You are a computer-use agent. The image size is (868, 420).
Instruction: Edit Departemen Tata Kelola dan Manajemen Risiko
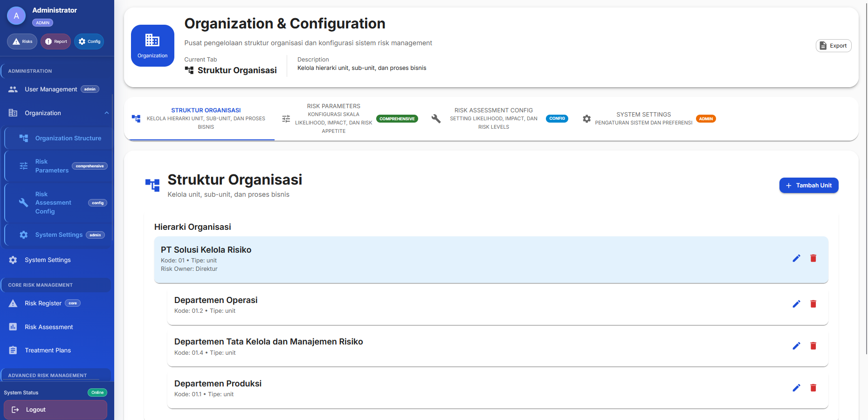pos(796,346)
